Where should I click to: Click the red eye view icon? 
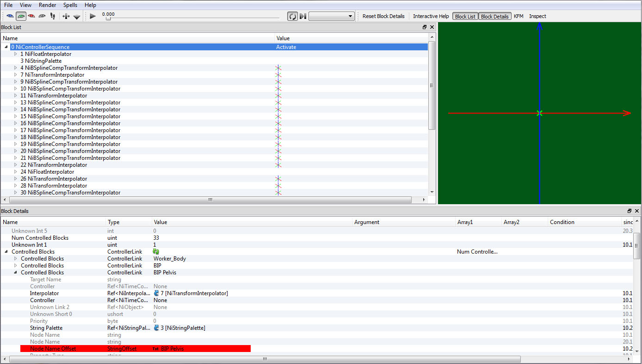[31, 16]
